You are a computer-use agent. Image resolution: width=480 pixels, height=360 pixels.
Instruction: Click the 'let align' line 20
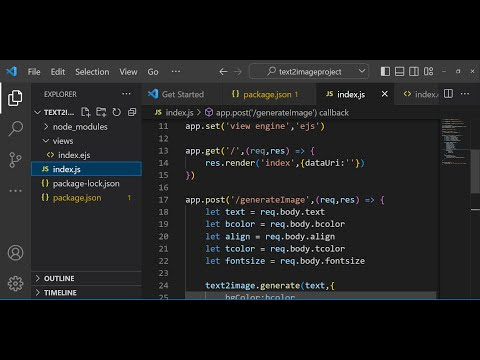click(270, 237)
